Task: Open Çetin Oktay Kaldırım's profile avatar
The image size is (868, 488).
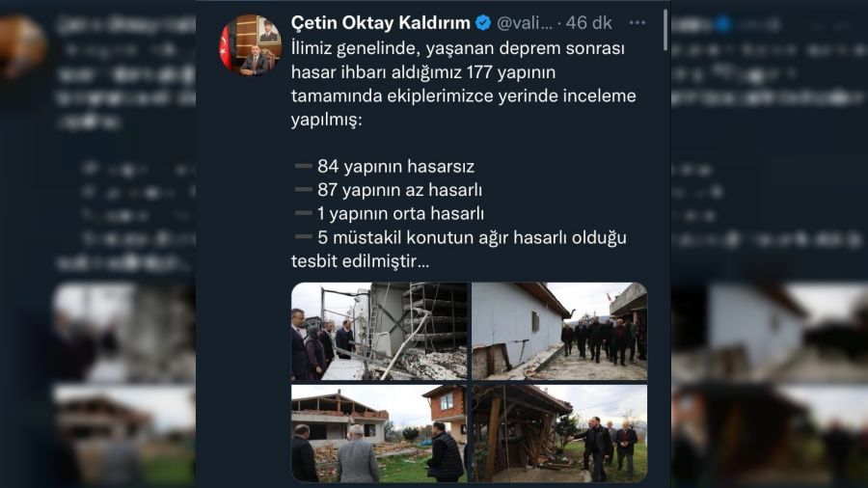Action: (x=250, y=44)
